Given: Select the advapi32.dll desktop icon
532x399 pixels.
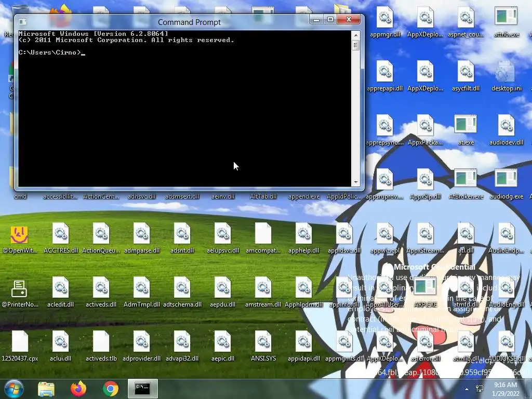Looking at the screenshot, I should pyautogui.click(x=182, y=346).
